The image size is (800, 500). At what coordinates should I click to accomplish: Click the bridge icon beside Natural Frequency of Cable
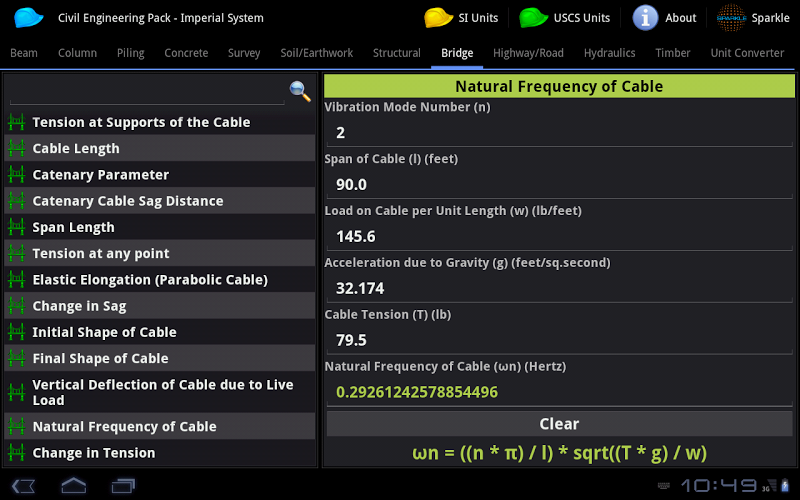tap(16, 426)
